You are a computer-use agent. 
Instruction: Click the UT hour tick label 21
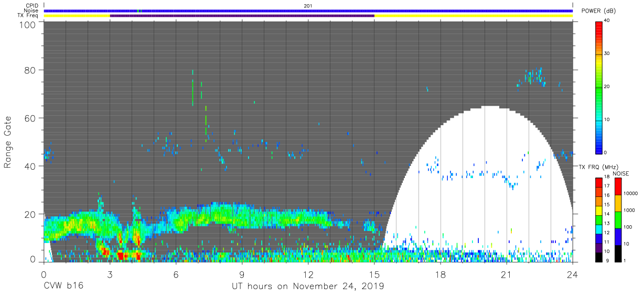coord(507,274)
